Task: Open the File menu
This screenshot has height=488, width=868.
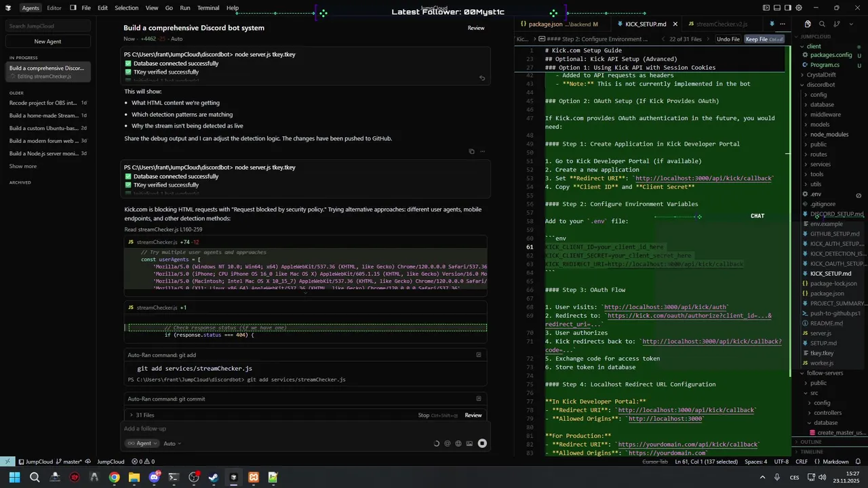Action: pos(86,8)
